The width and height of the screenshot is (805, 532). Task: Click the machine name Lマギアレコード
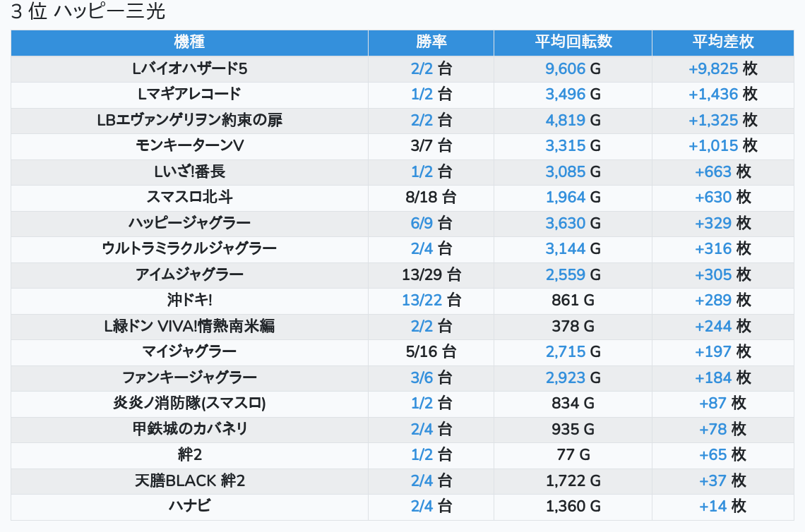pyautogui.click(x=189, y=95)
